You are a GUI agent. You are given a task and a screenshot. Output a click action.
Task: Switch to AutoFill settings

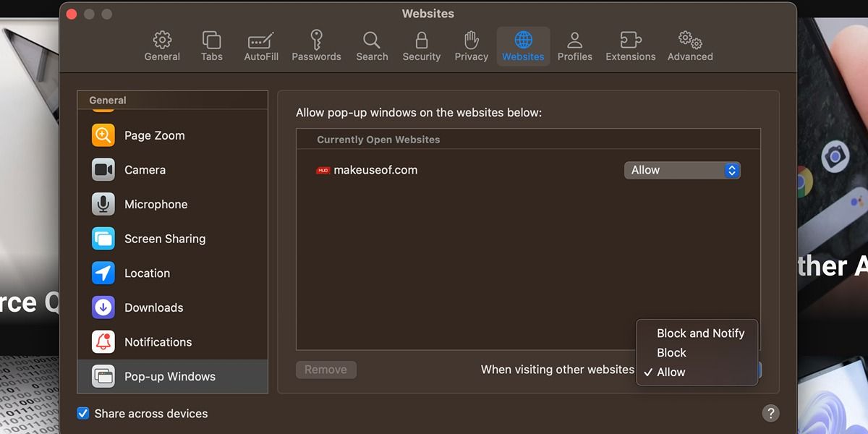[260, 45]
